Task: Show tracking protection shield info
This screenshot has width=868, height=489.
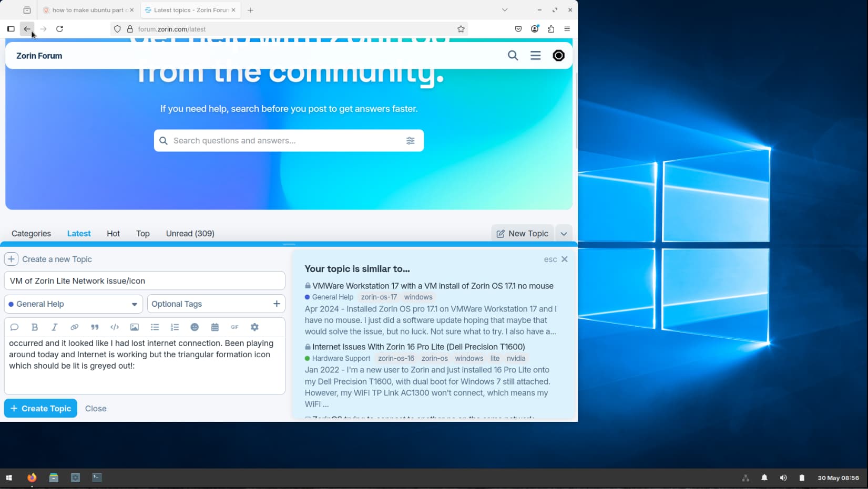Action: click(117, 29)
